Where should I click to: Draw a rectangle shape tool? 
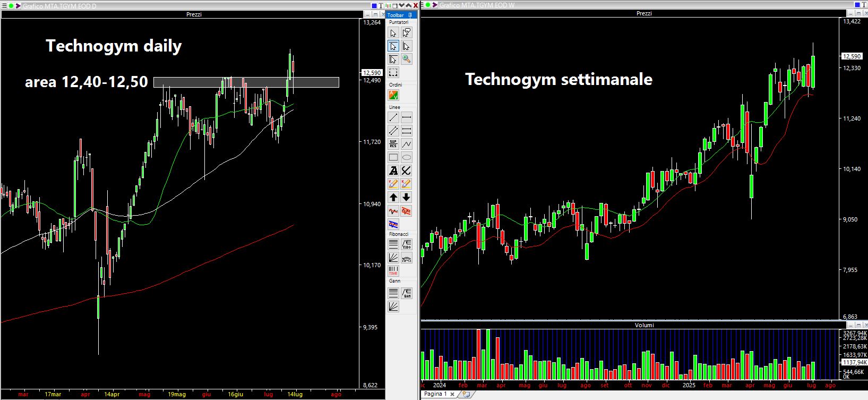[x=393, y=157]
